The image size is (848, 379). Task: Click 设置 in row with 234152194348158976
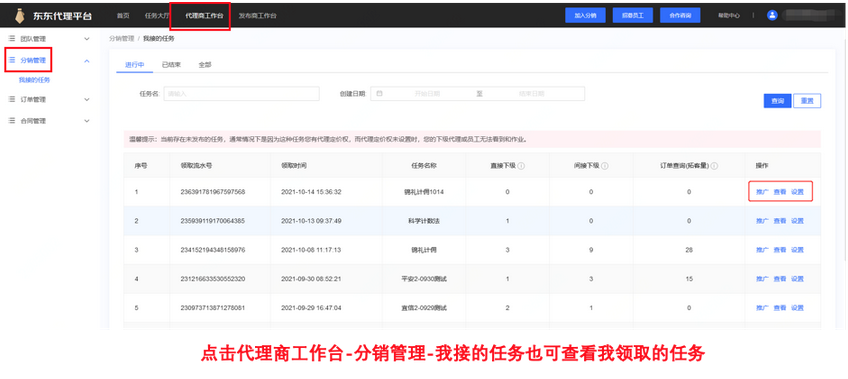[797, 250]
